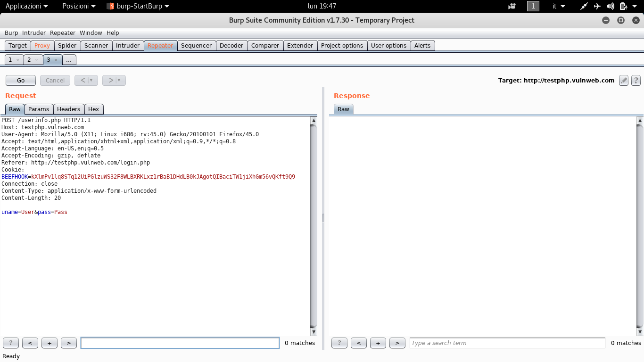Edit the target with the pencil icon
Viewport: 644px width, 362px height.
pyautogui.click(x=624, y=81)
